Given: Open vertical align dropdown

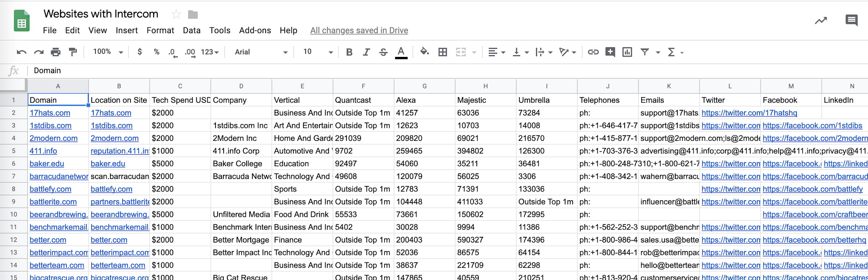Looking at the screenshot, I should coord(520,52).
